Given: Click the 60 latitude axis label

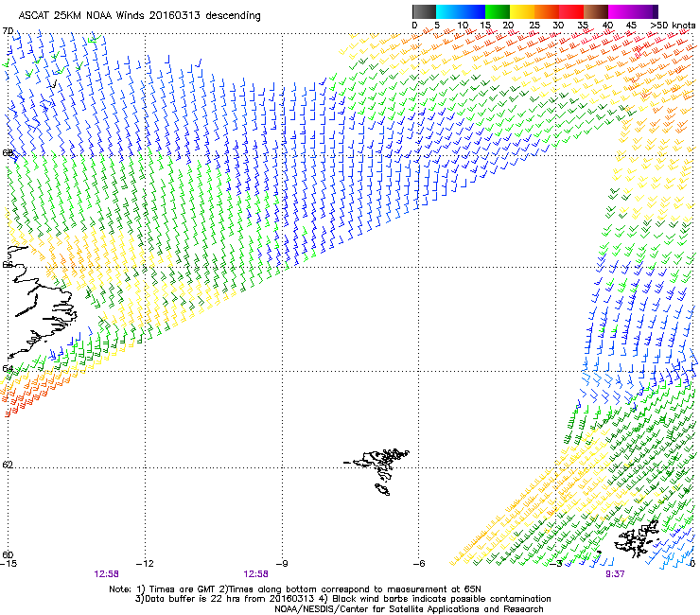Looking at the screenshot, I should pos(8,554).
